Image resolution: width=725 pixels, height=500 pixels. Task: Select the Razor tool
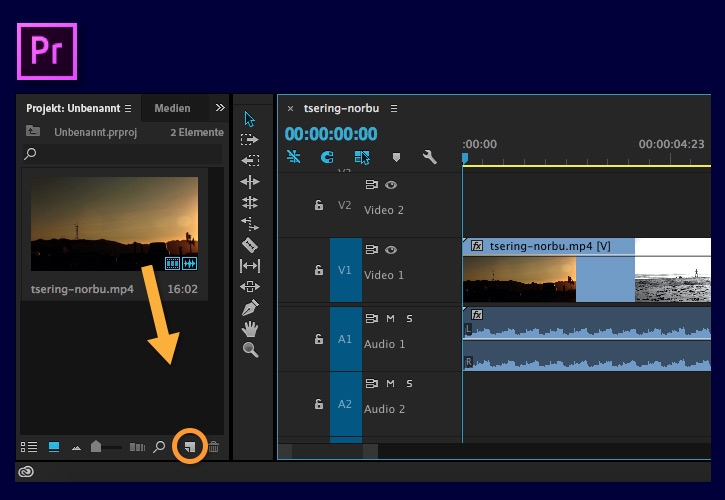(250, 245)
